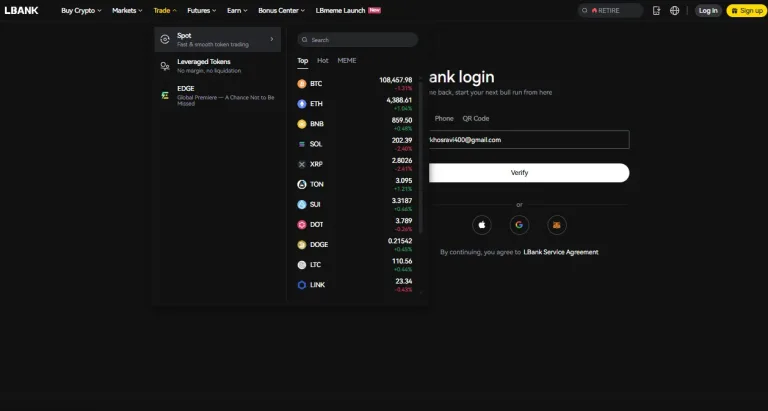Switch to the MEME coins tab
Viewport: 768px width, 411px height.
(x=347, y=61)
